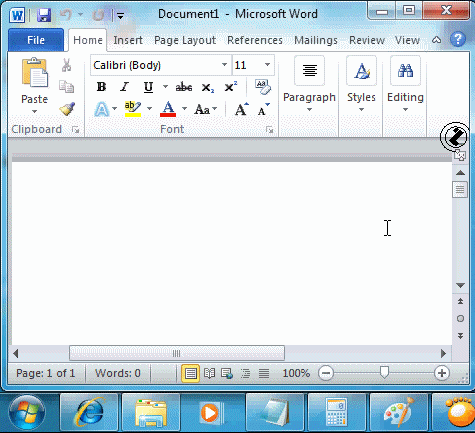Click Select Browse Object circle icon
This screenshot has height=433, width=475.
(460, 319)
